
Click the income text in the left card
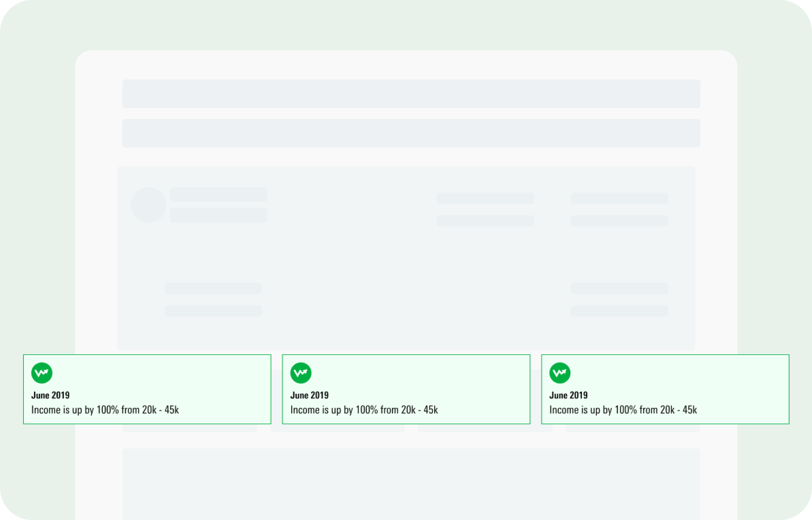pyautogui.click(x=105, y=410)
